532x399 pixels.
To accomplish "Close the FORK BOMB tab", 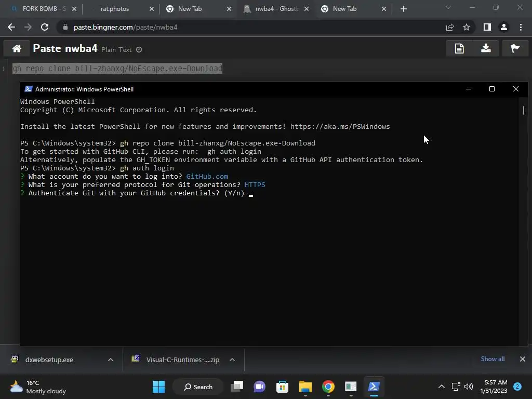I will click(x=74, y=9).
